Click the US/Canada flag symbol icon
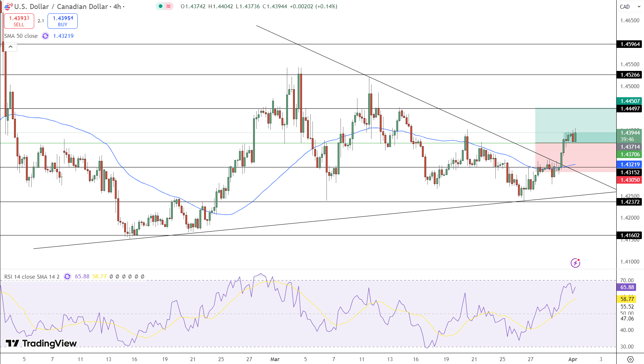 pos(8,6)
